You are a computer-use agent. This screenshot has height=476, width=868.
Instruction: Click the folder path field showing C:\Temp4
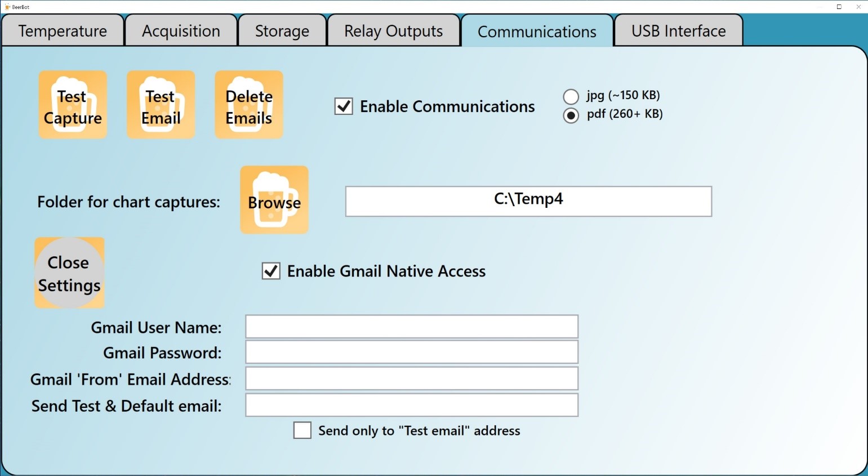point(528,201)
